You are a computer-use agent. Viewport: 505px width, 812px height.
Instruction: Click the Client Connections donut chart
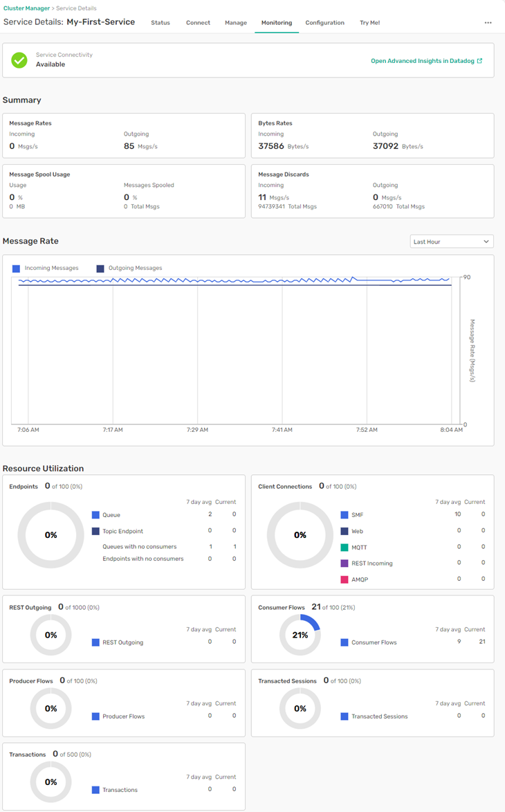click(x=300, y=535)
